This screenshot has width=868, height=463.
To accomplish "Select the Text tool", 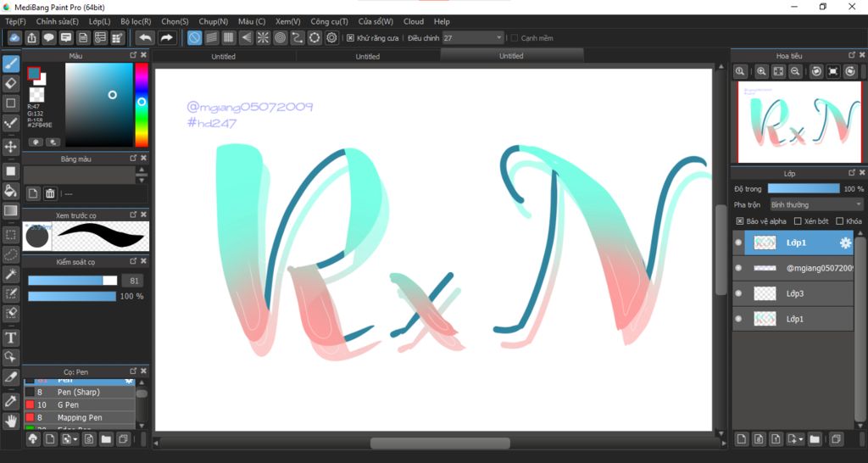I will click(x=10, y=337).
